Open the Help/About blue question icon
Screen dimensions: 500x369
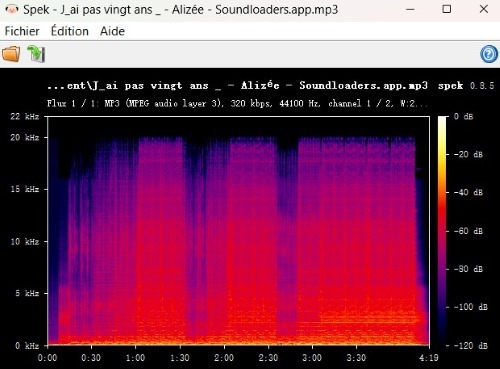pyautogui.click(x=489, y=54)
